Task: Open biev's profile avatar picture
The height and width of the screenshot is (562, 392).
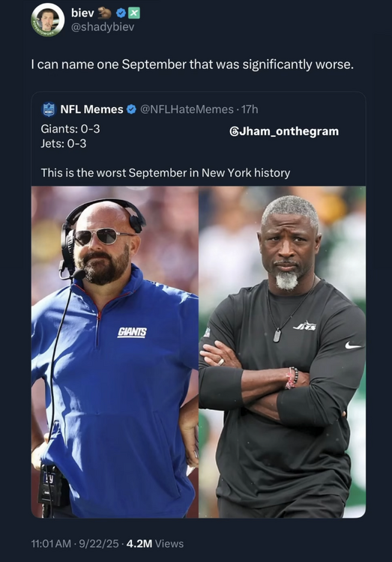Action: [48, 19]
